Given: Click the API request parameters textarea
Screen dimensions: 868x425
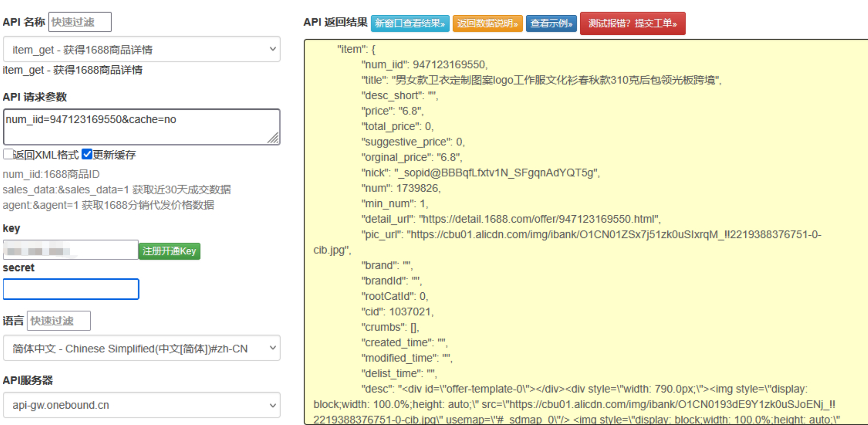Looking at the screenshot, I should (142, 126).
